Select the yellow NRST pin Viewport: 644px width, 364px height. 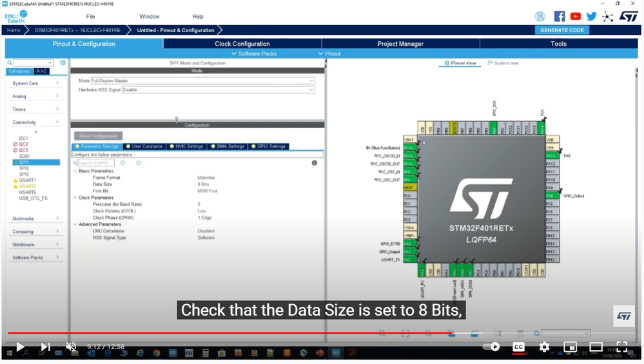coord(410,187)
